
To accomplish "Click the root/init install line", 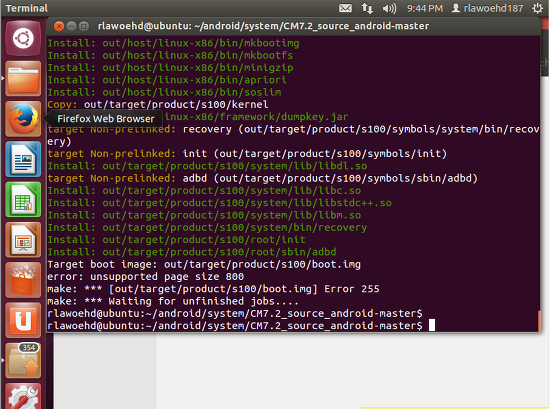I will click(176, 240).
